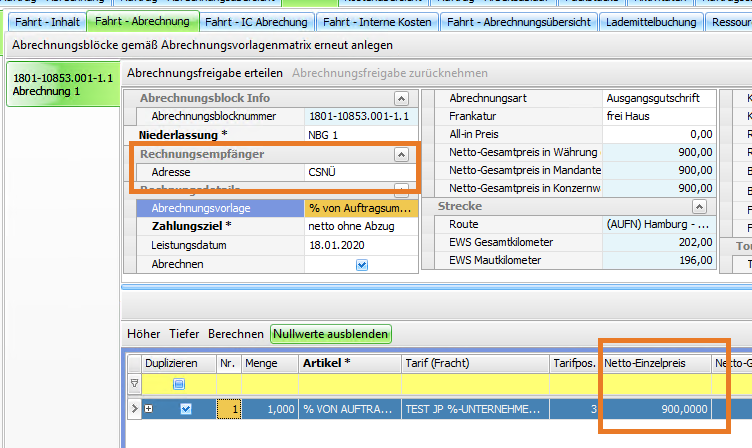Click Abrechnungsfreigabe erteilen

[x=206, y=73]
